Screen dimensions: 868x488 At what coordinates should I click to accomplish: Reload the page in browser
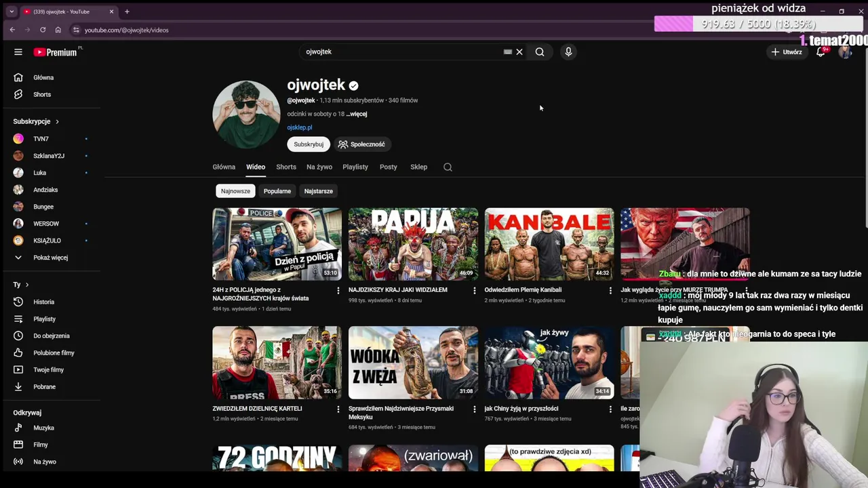pyautogui.click(x=43, y=30)
